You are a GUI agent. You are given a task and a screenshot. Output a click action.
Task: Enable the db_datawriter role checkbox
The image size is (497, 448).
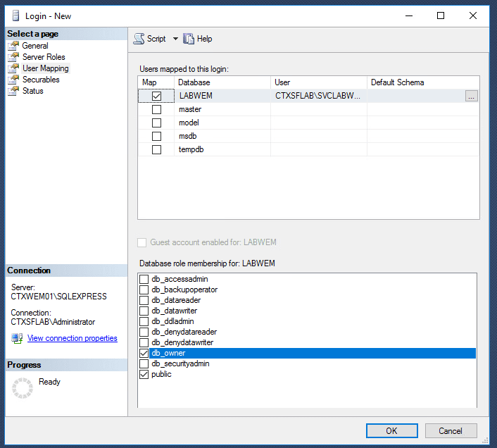(144, 311)
